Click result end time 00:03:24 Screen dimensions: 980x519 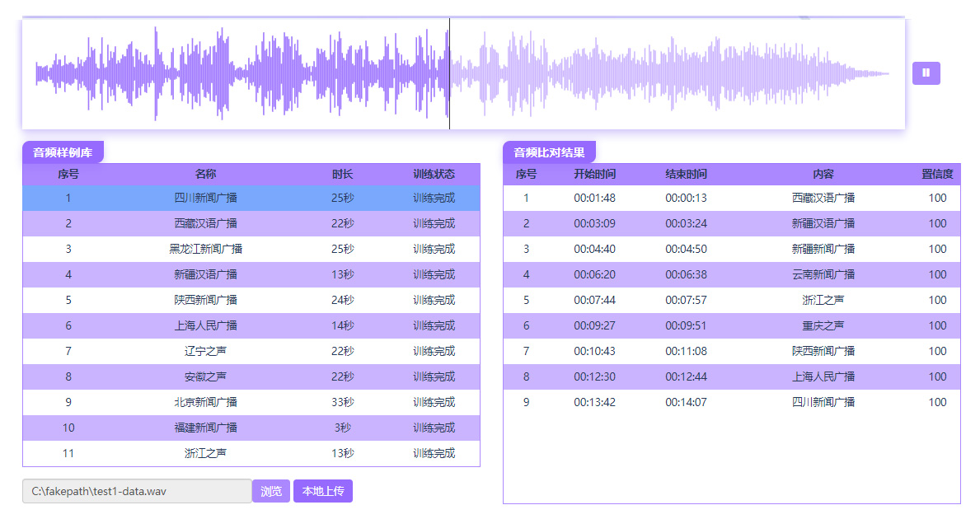click(x=686, y=223)
